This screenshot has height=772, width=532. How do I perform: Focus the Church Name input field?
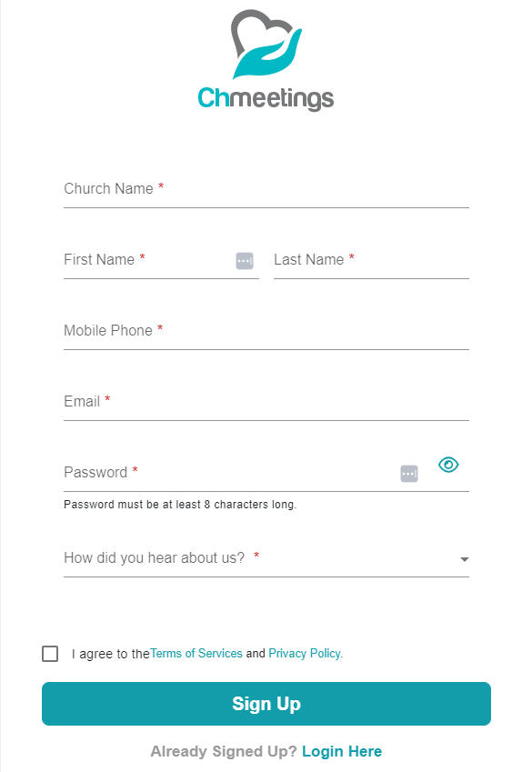pyautogui.click(x=266, y=189)
